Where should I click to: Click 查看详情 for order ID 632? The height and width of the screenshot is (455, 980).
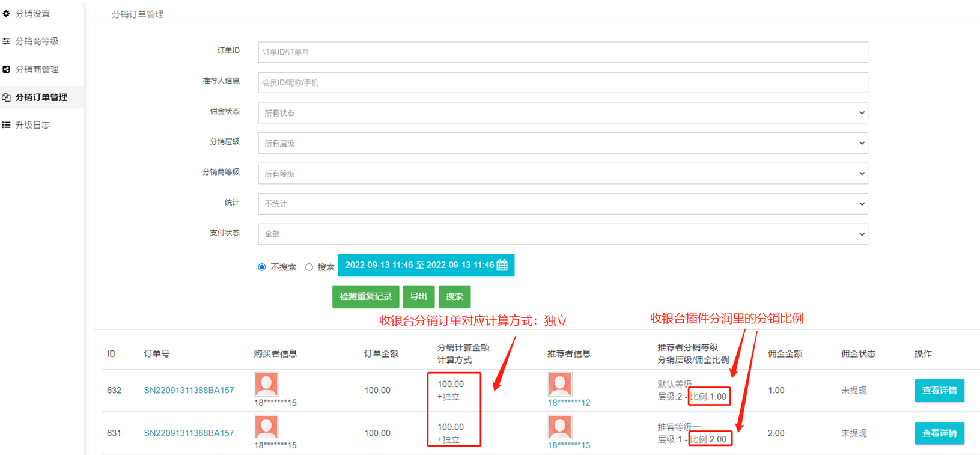click(939, 391)
